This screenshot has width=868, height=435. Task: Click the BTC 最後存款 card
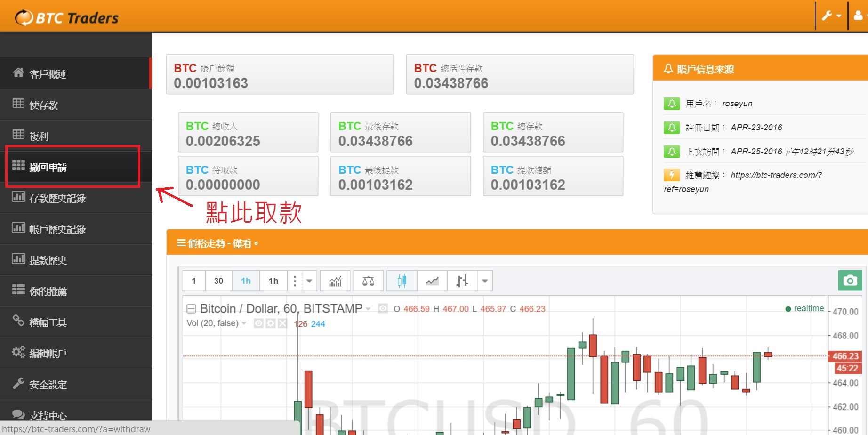pyautogui.click(x=401, y=132)
